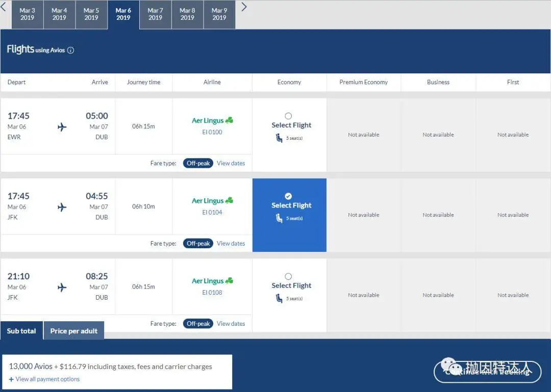Go to earlier dates with left arrow
551x392 pixels.
4,7
